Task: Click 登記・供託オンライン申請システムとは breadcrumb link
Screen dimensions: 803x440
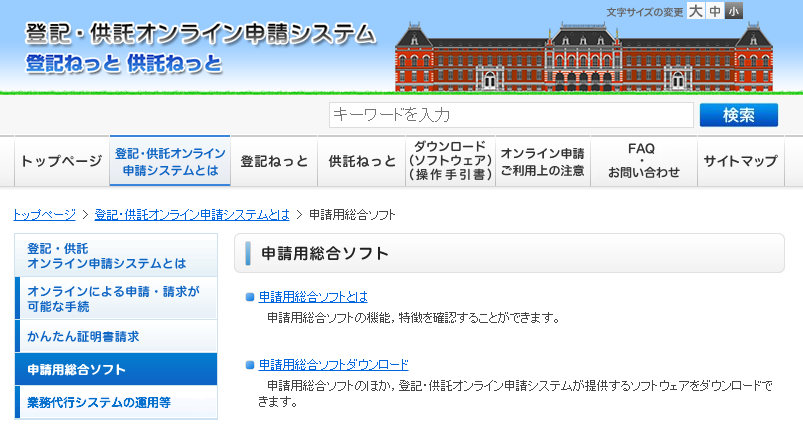Action: click(192, 215)
